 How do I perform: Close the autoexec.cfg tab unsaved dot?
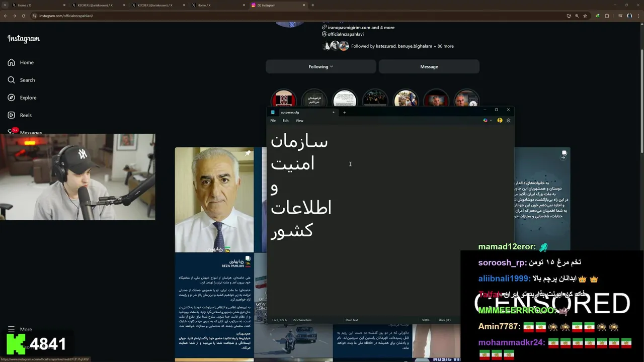click(x=333, y=113)
